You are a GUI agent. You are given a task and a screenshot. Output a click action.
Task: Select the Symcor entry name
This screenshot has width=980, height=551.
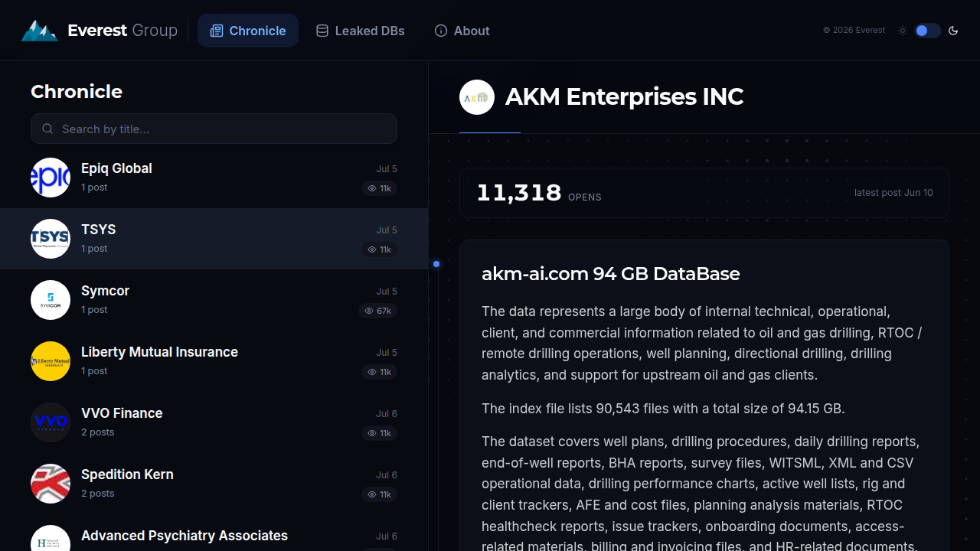105,291
